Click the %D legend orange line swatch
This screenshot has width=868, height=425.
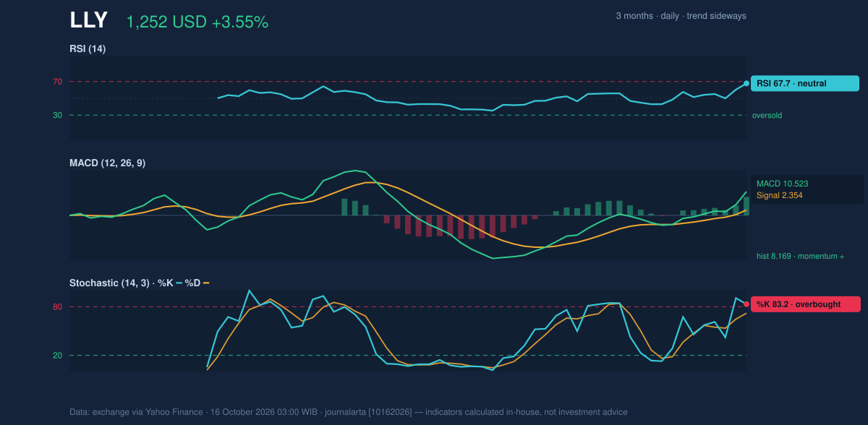(206, 283)
